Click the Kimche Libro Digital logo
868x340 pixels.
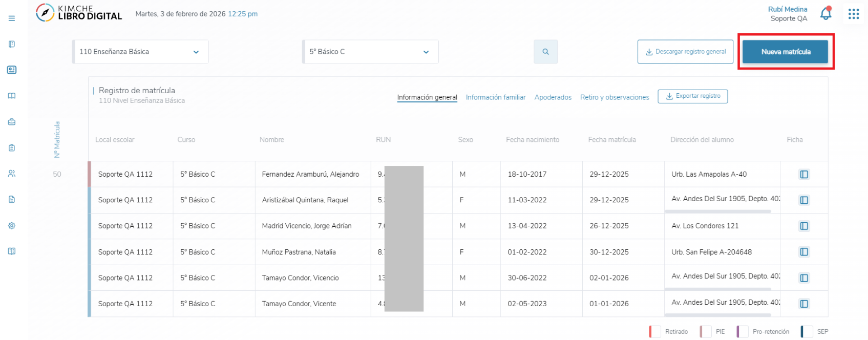[79, 13]
